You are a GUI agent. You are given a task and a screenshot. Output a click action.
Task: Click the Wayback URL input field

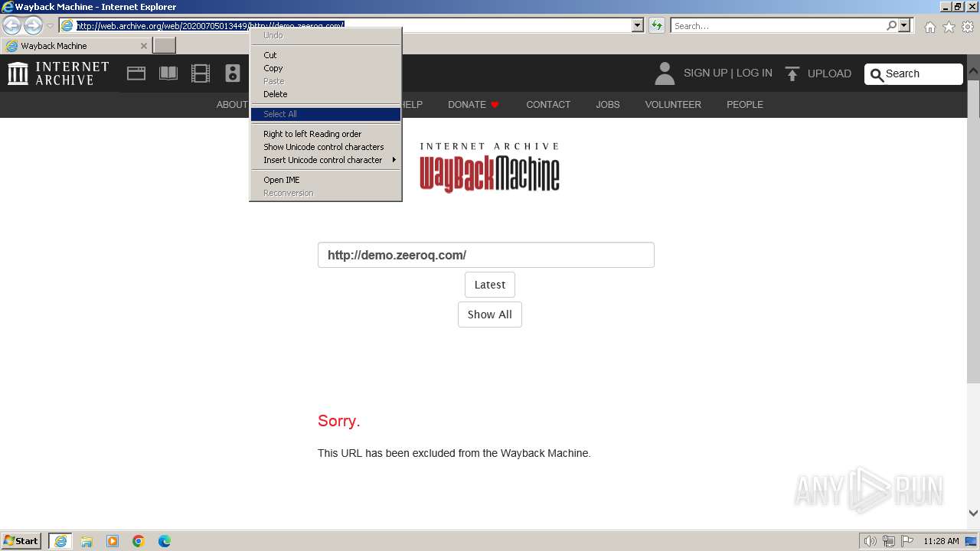[x=486, y=255]
